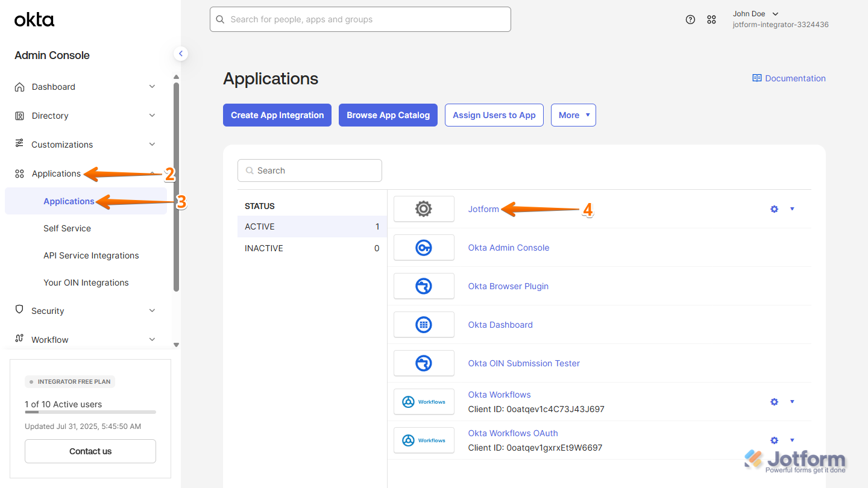Viewport: 868px width, 488px height.
Task: Open the Okta Workflows OAuth link
Action: [x=513, y=433]
